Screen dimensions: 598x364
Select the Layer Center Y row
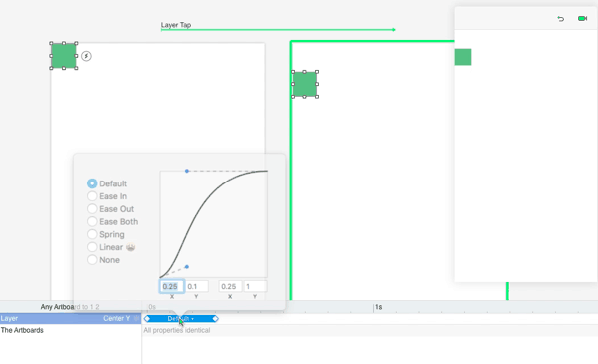(x=71, y=319)
